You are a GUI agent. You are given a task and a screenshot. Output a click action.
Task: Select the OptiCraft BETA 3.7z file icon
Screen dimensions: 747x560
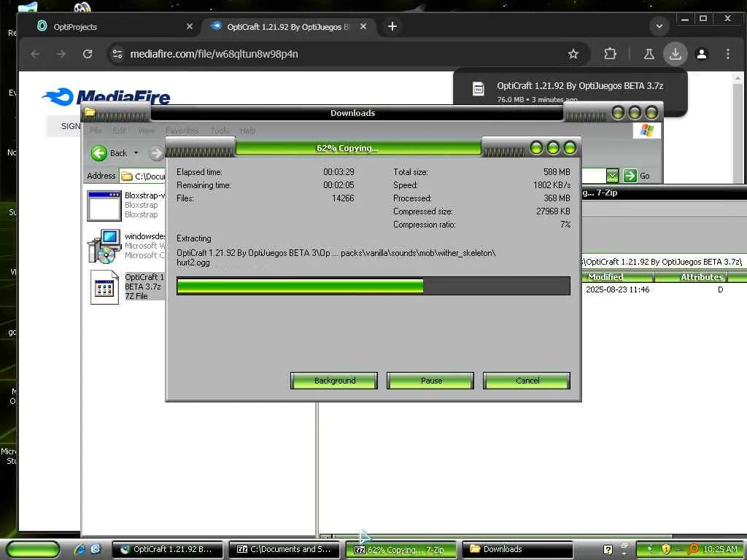click(x=104, y=287)
